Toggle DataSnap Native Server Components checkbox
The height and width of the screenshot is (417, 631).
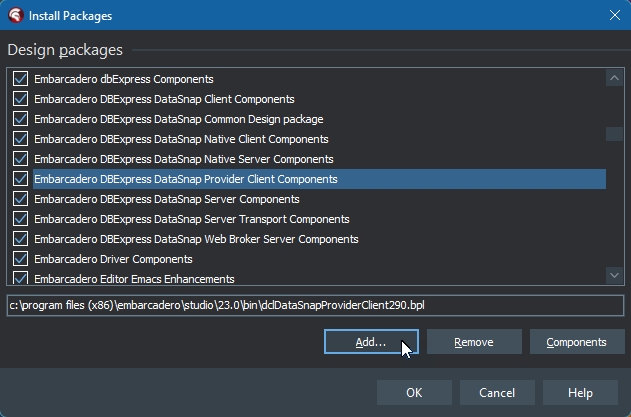coord(21,159)
